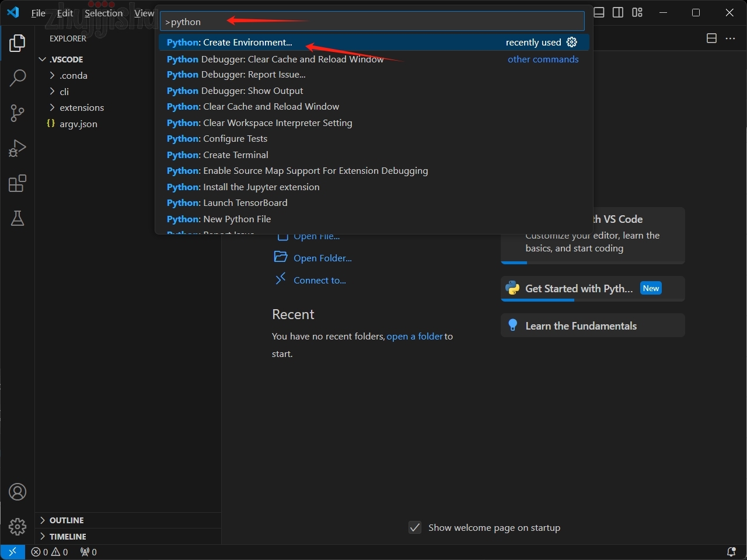
Task: Click the split editor layout icon
Action: tap(711, 38)
